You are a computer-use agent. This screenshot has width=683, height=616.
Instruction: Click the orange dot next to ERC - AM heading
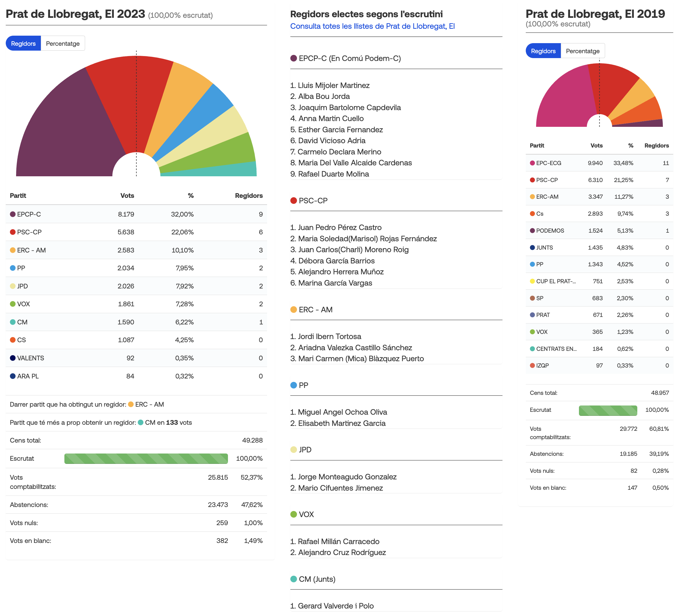tap(293, 310)
